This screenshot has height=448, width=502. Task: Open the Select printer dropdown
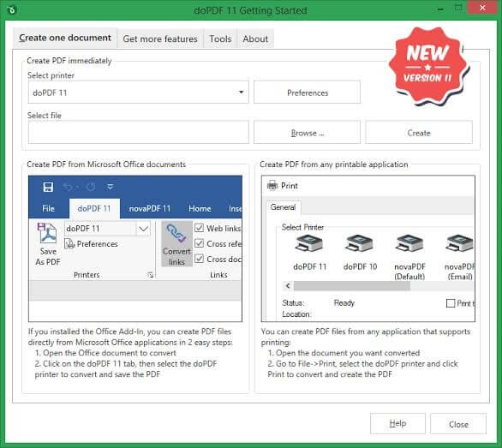tap(138, 93)
